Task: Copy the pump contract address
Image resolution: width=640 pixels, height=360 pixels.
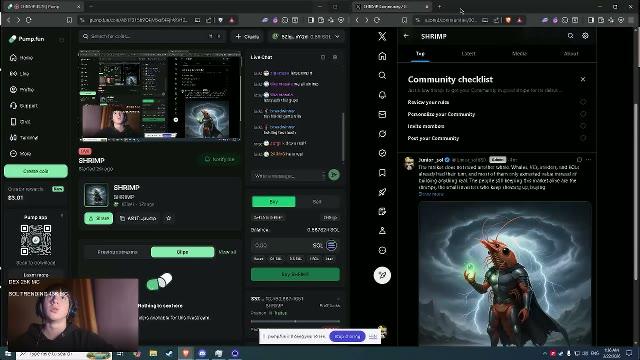Action: click(138, 218)
